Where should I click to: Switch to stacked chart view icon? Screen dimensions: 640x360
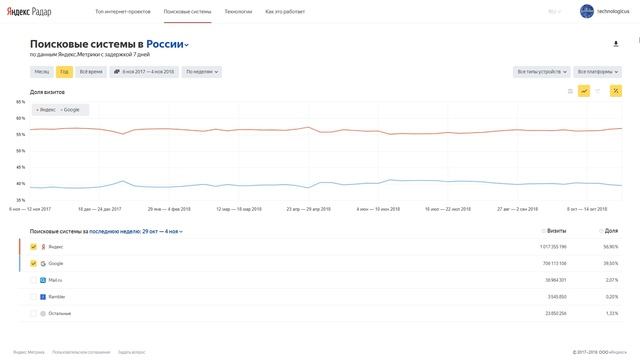[x=598, y=91]
